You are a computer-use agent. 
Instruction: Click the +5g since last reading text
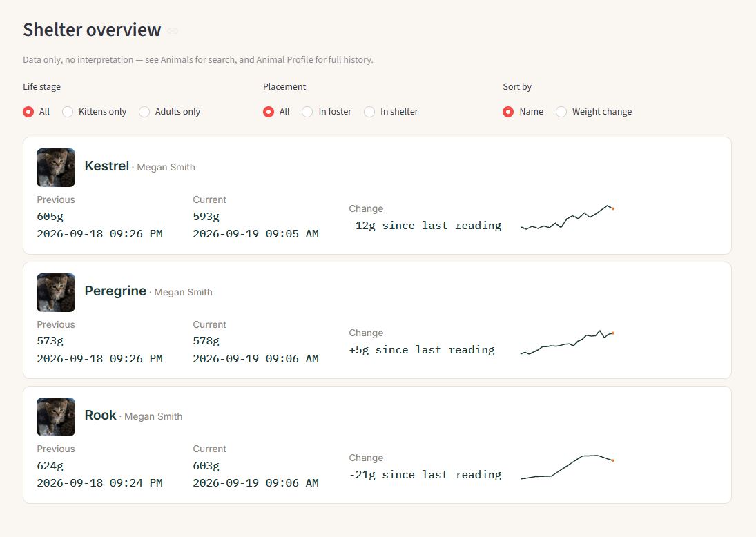point(422,350)
